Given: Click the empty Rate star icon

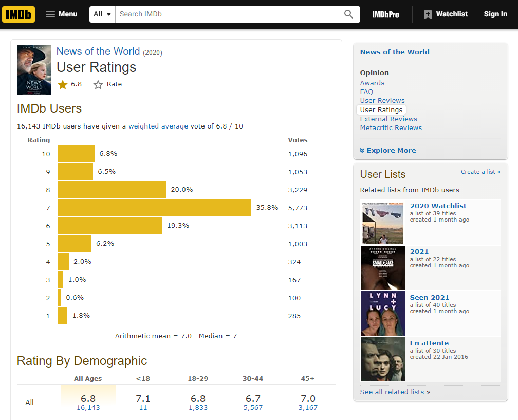Looking at the screenshot, I should [98, 85].
